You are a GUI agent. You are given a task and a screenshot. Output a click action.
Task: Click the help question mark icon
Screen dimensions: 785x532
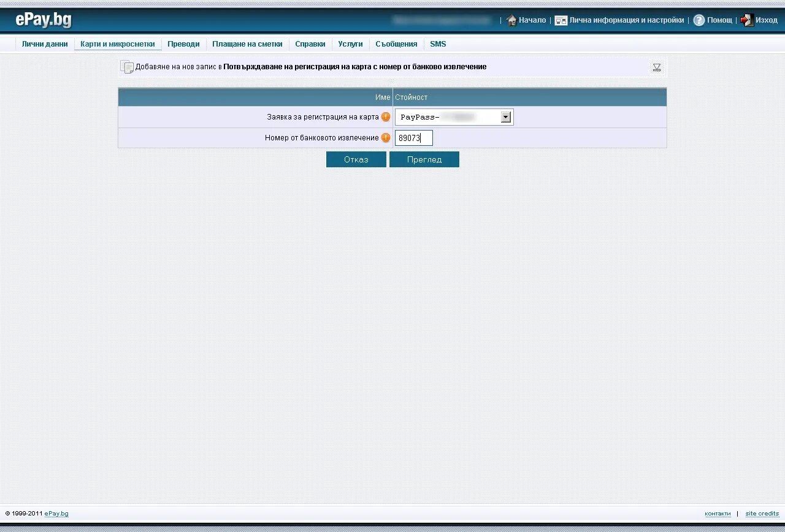click(699, 20)
